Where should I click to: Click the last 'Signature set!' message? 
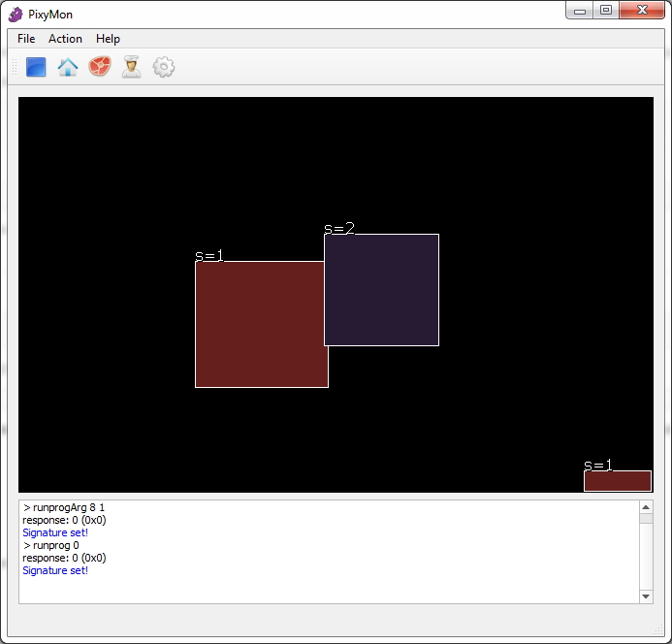[x=55, y=570]
